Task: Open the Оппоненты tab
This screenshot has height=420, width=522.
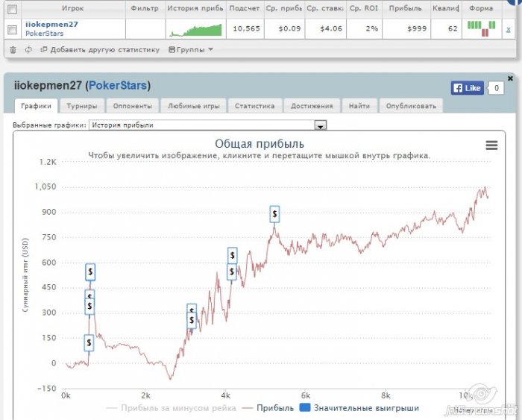Action: pyautogui.click(x=133, y=106)
